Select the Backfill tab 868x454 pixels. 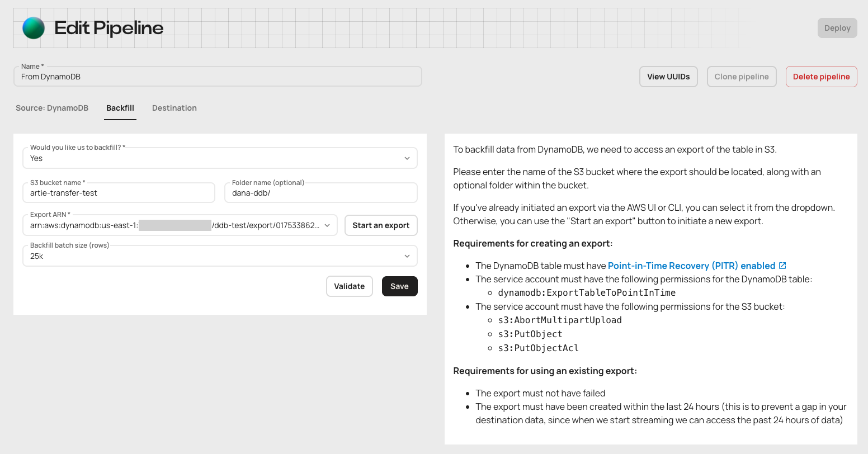click(x=120, y=108)
